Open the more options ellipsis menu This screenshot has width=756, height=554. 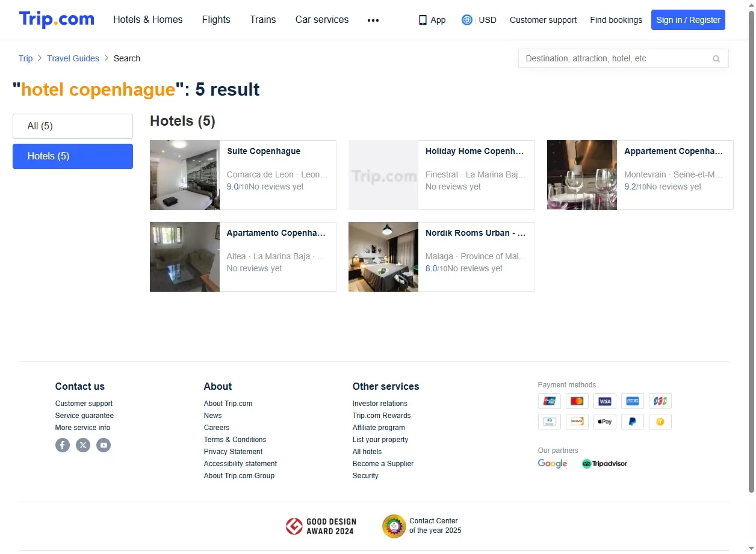coord(373,20)
